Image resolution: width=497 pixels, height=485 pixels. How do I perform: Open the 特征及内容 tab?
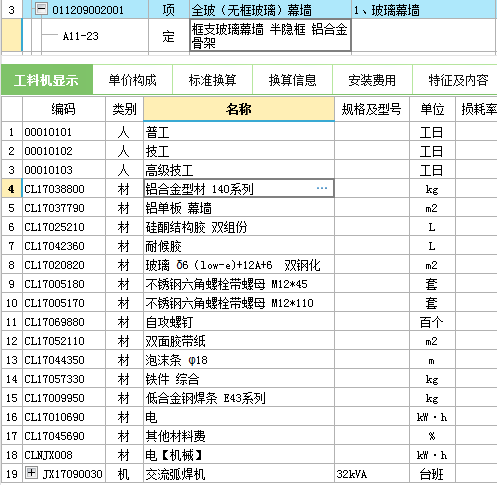click(455, 80)
